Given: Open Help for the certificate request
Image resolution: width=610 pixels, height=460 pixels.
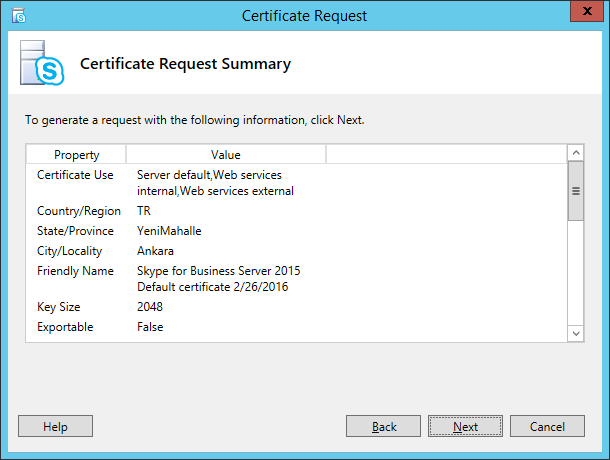Looking at the screenshot, I should pyautogui.click(x=55, y=426).
